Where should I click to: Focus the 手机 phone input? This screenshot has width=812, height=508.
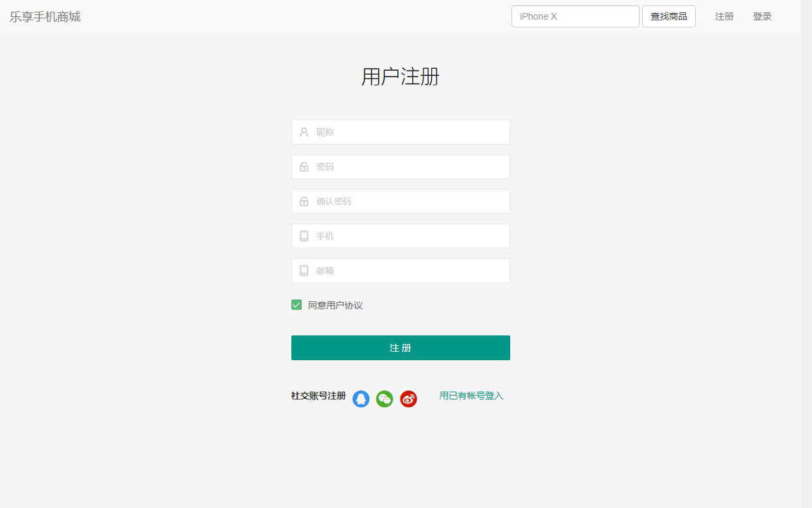(400, 236)
